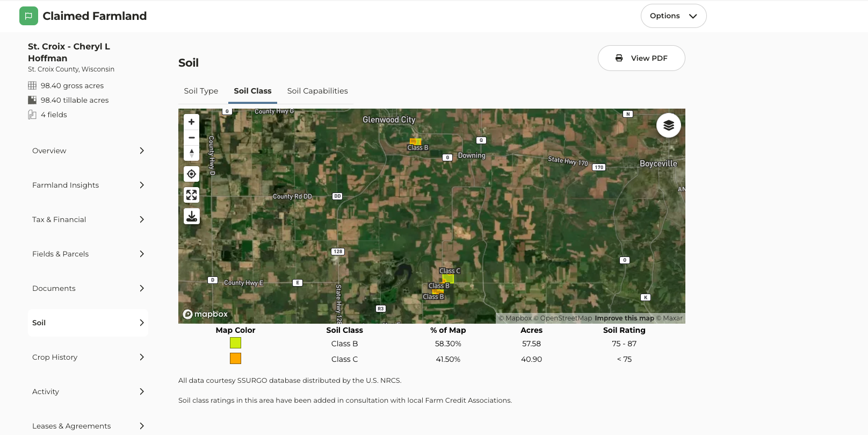Open Tax & Financial in sidebar
This screenshot has width=868, height=435.
tap(88, 219)
